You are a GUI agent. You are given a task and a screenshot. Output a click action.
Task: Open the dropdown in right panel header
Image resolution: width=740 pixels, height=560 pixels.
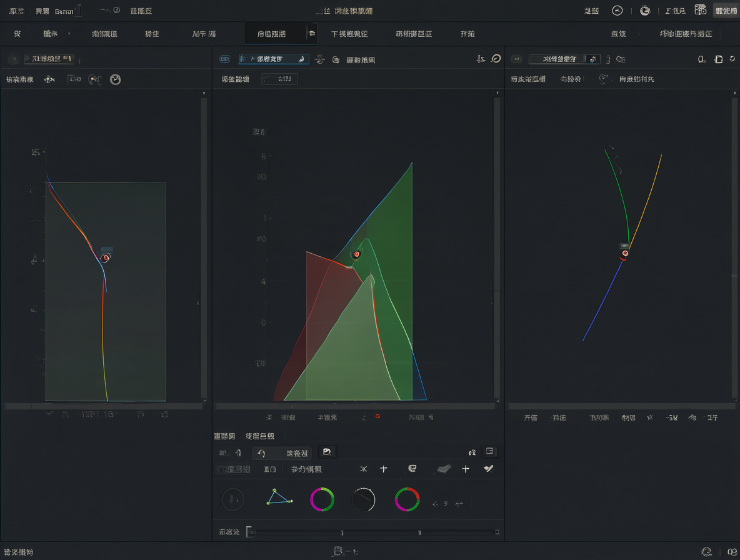point(564,59)
